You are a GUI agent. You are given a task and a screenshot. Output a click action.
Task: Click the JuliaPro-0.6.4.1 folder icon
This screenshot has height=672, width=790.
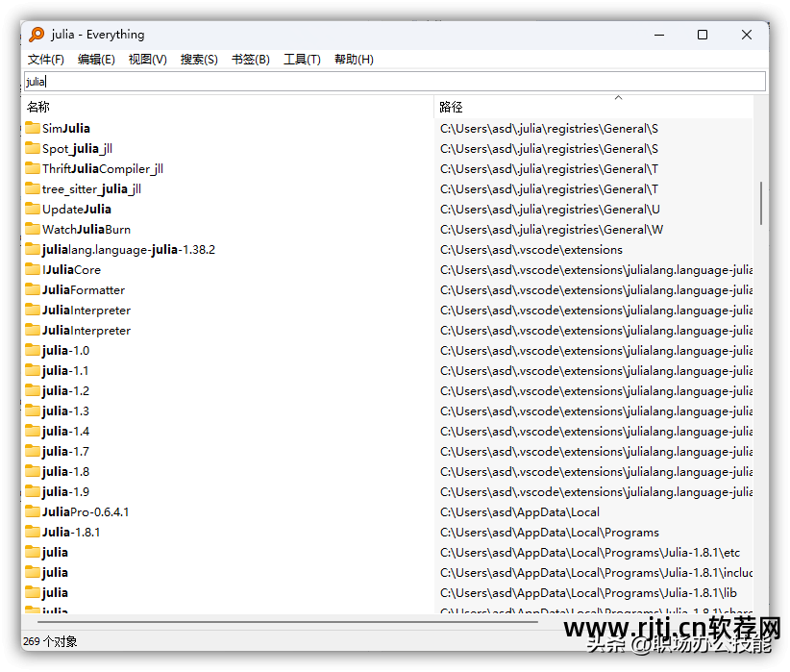pos(33,510)
